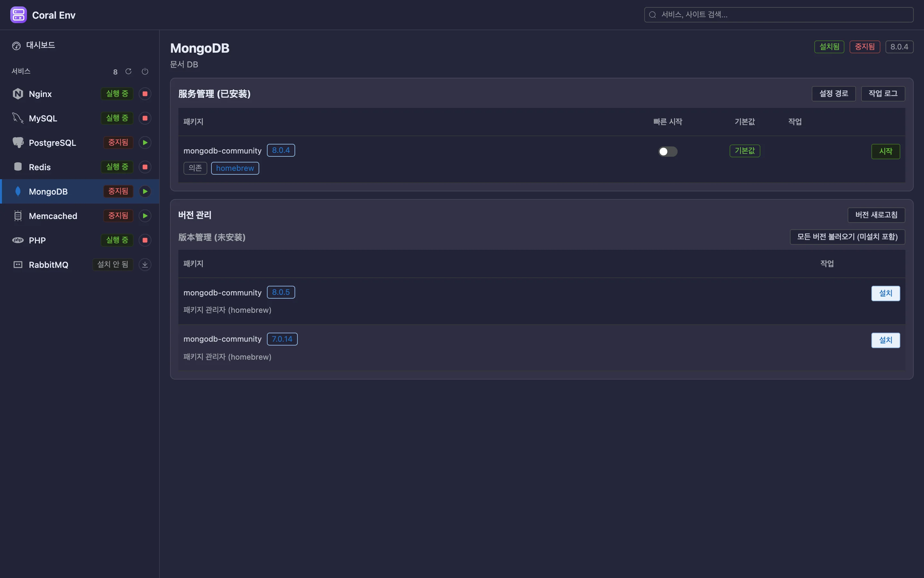Click the MongoDB leaf icon
The image size is (924, 578).
point(18,191)
